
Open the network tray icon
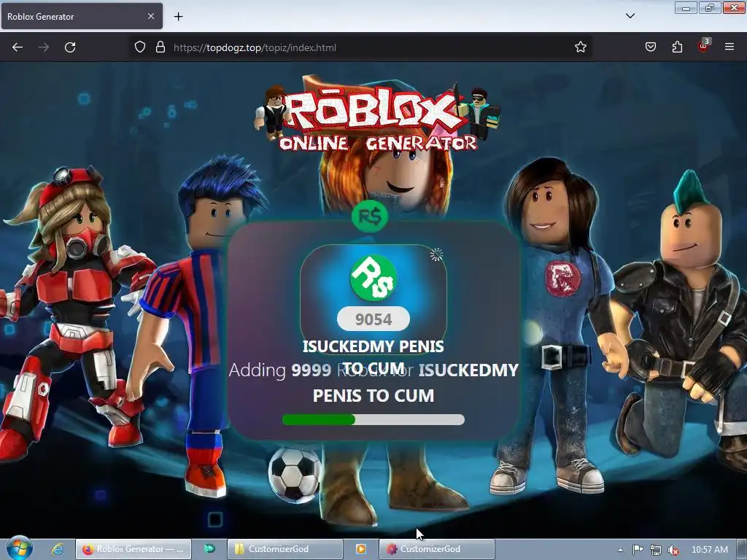pos(656,550)
